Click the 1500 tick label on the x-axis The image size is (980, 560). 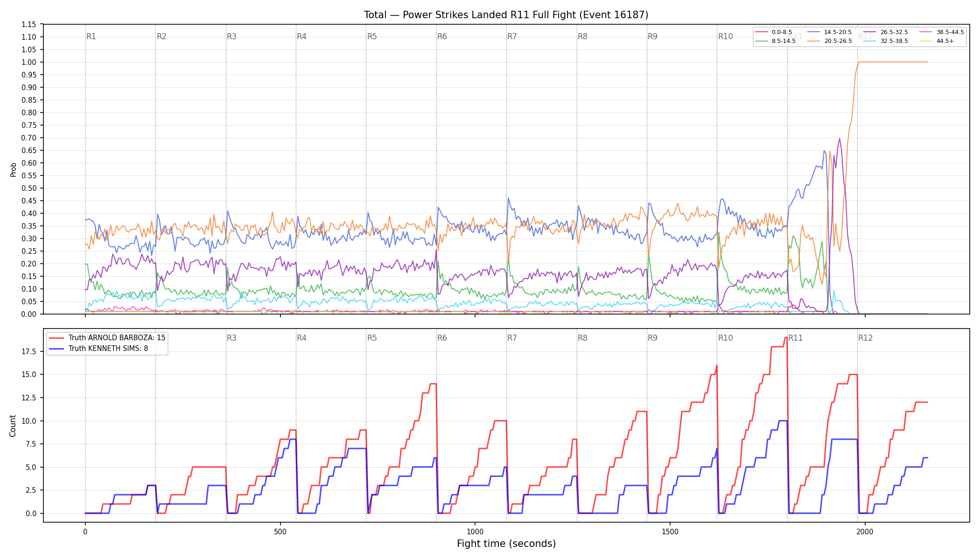pyautogui.click(x=670, y=532)
